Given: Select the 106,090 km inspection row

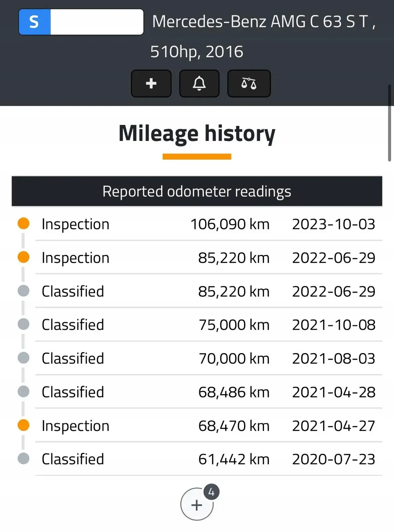Looking at the screenshot, I should pyautogui.click(x=208, y=224).
